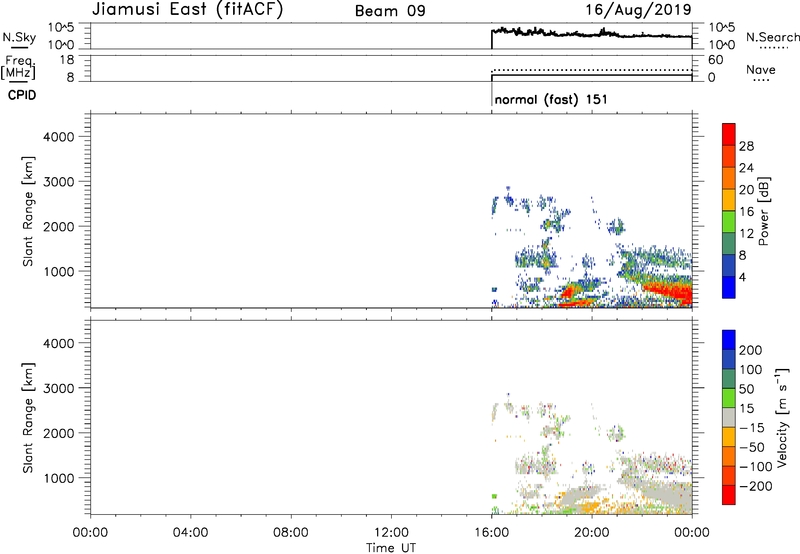This screenshot has width=800, height=554.
Task: Click the 'N.Search' legend label
Action: tap(772, 37)
